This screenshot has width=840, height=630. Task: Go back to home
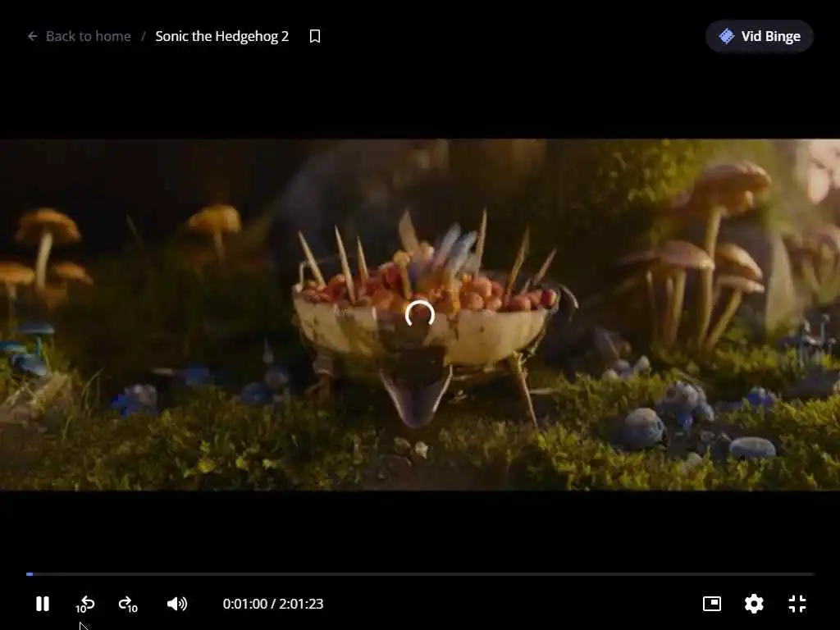coord(80,36)
